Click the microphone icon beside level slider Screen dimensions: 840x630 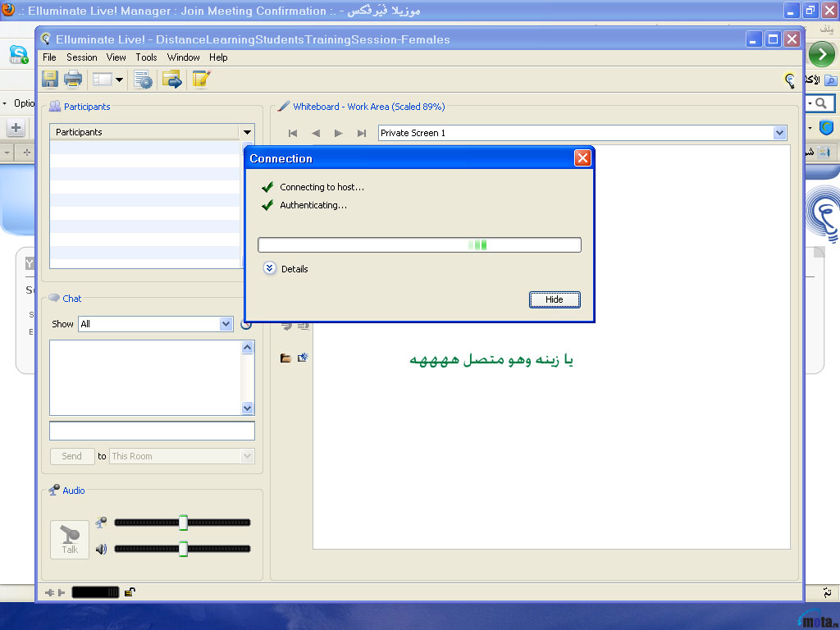click(x=101, y=523)
